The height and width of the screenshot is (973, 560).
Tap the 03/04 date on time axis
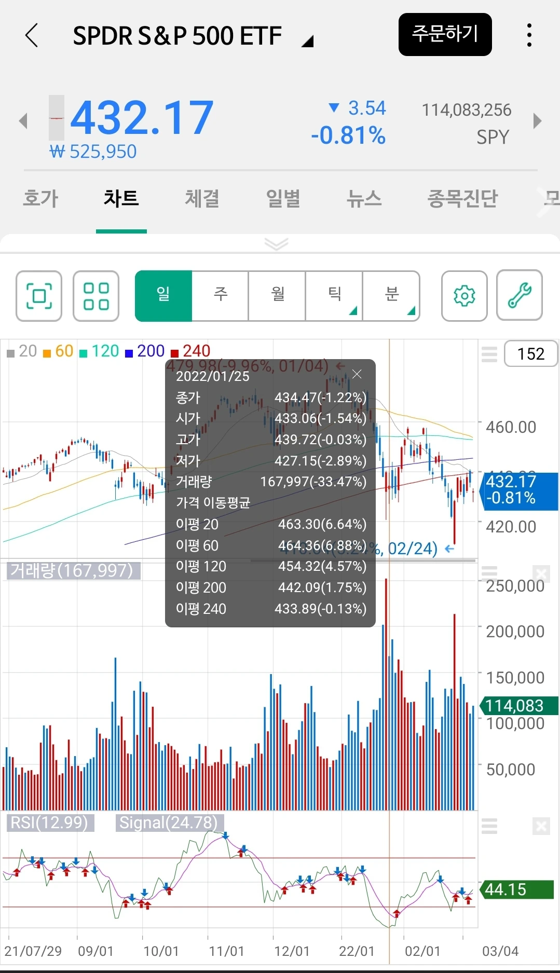500,951
